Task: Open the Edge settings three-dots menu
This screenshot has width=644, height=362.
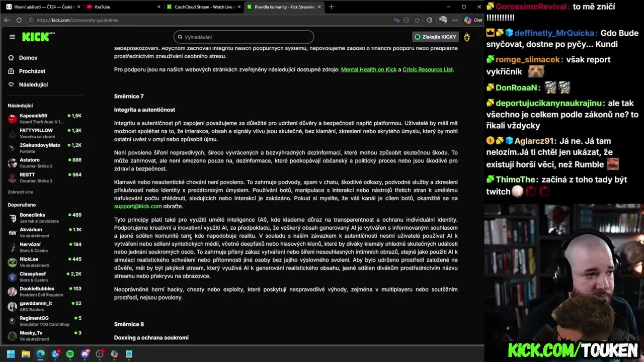Action: point(454,20)
